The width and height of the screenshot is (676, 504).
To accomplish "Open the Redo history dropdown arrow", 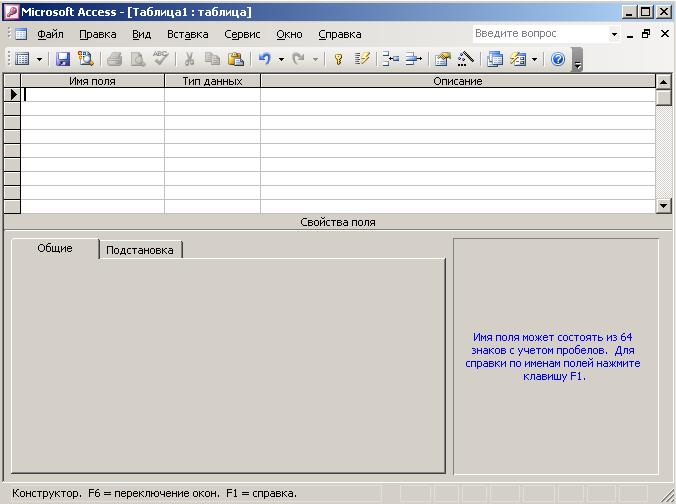I will [315, 59].
